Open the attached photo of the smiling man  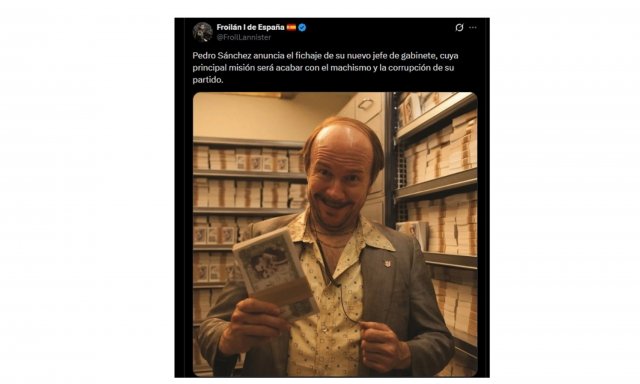pos(335,234)
